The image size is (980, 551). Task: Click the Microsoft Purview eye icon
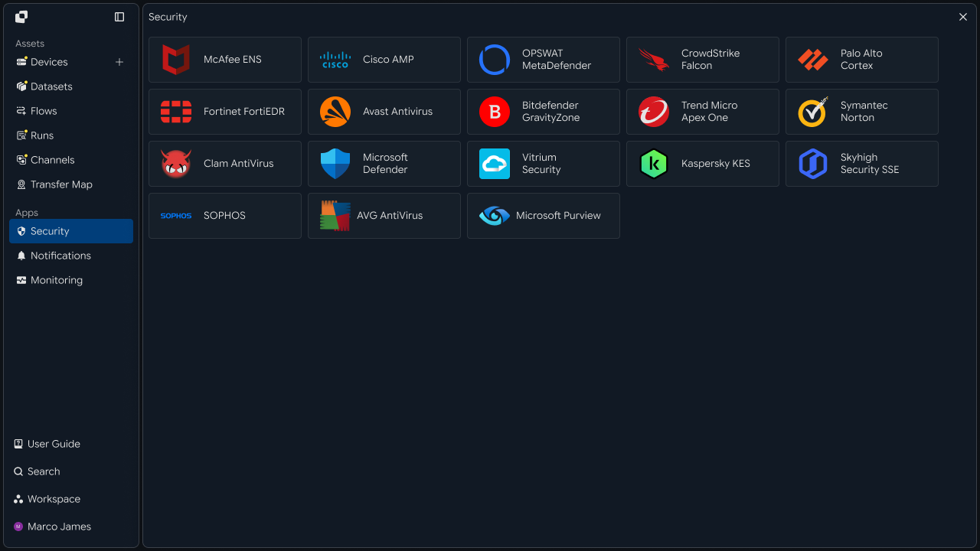[x=495, y=216]
